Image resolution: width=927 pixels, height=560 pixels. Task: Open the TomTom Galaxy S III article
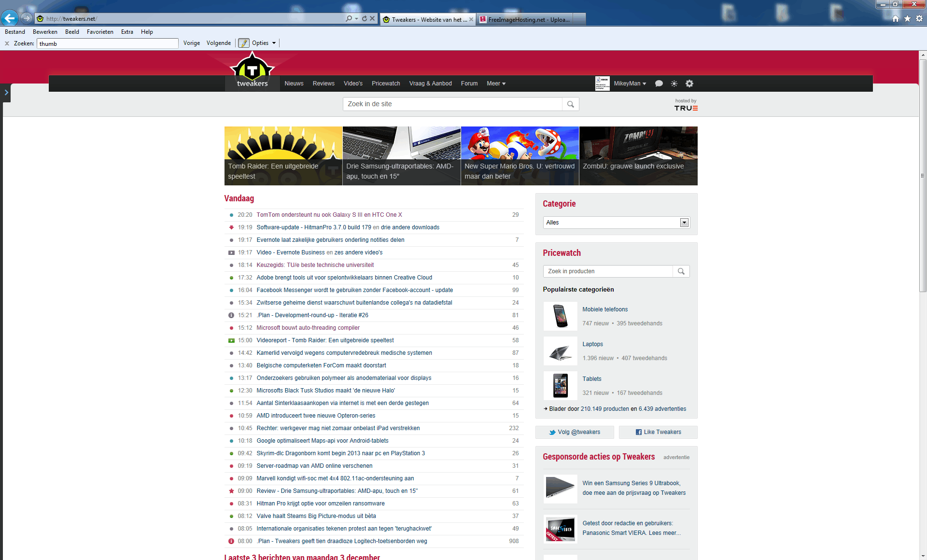pos(329,215)
